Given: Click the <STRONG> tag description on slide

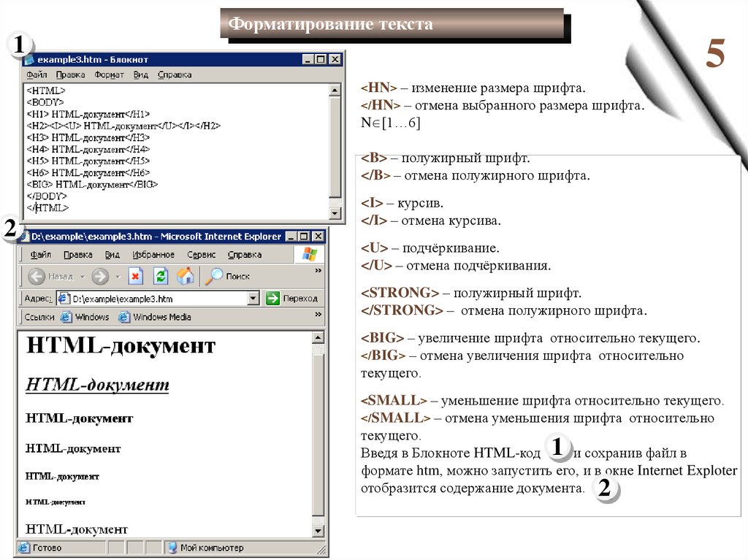Looking at the screenshot, I should [471, 292].
